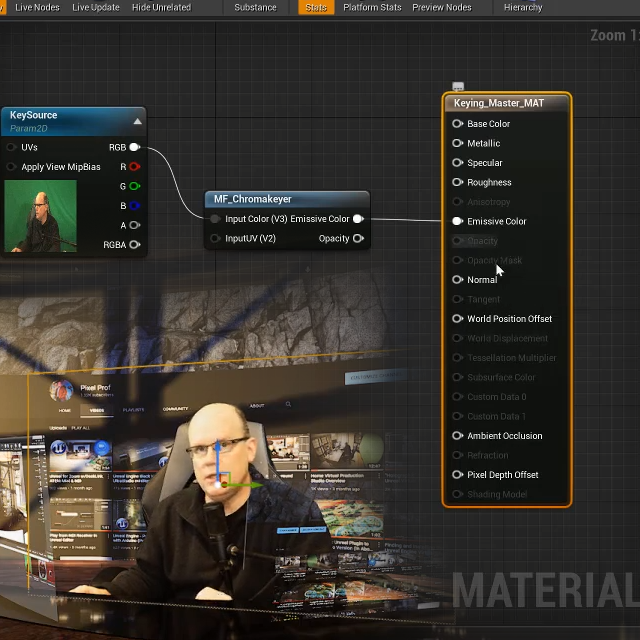Click the disabled Anisotropy pin

coord(458,202)
